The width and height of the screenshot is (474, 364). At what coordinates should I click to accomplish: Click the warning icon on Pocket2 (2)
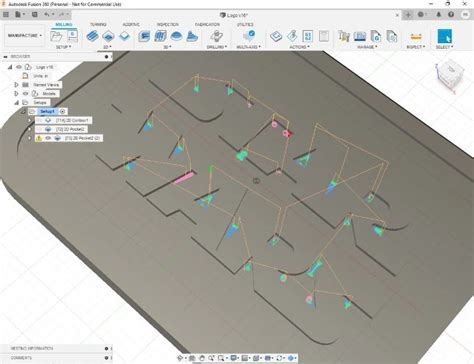[x=39, y=138]
